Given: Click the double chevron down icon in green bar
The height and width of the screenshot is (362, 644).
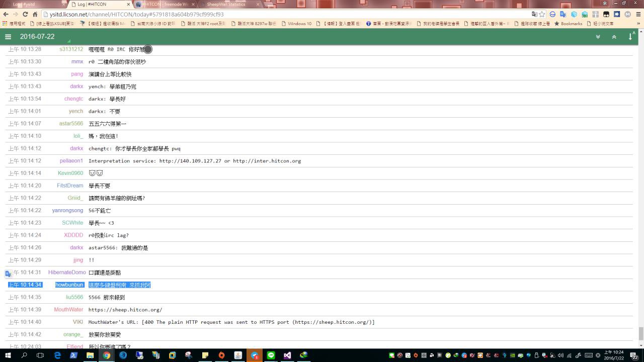Looking at the screenshot, I should pos(598,37).
